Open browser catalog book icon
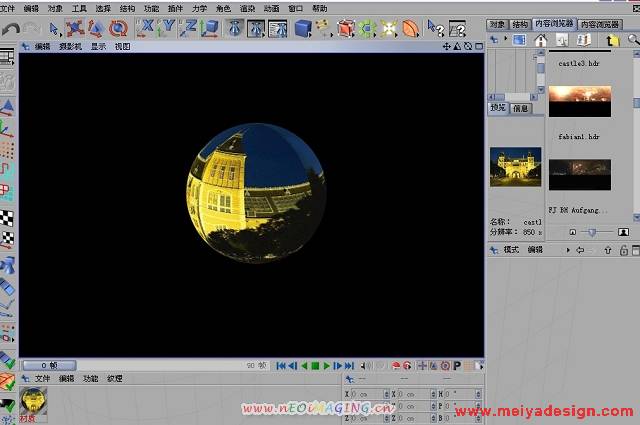 point(584,40)
